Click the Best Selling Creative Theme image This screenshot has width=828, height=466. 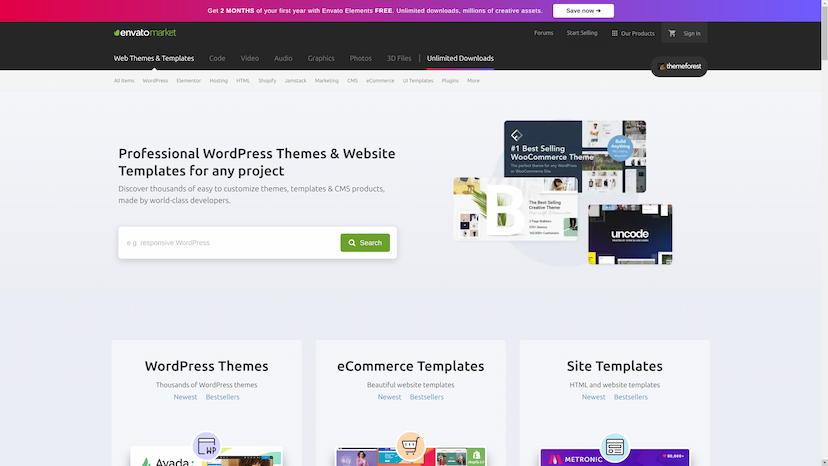click(x=515, y=211)
